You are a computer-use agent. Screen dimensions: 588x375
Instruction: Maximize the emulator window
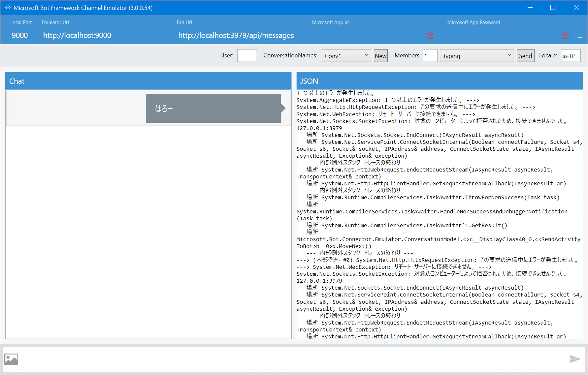tap(553, 8)
